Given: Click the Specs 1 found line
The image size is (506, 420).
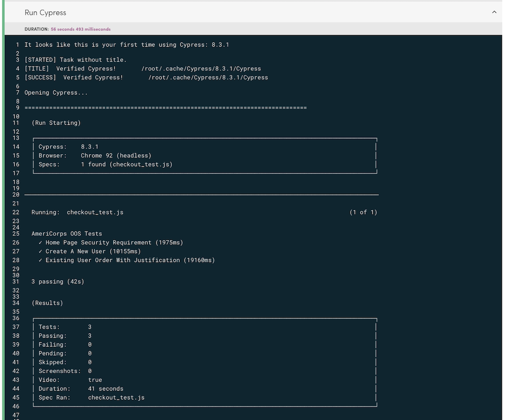Looking at the screenshot, I should pos(105,165).
